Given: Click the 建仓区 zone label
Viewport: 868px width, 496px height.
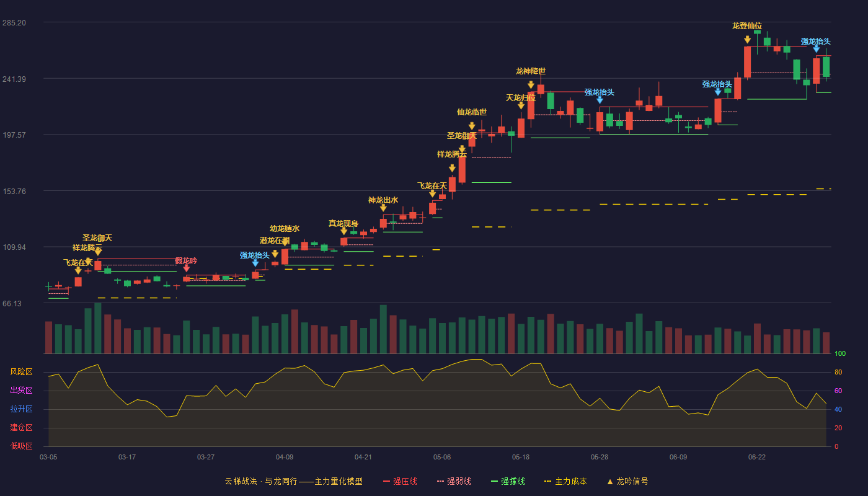Looking at the screenshot, I should click(21, 428).
